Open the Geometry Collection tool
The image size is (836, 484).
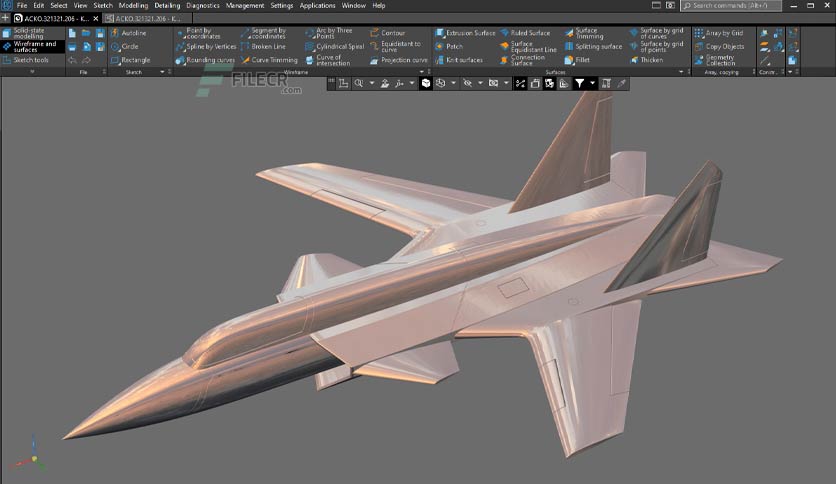click(x=715, y=60)
